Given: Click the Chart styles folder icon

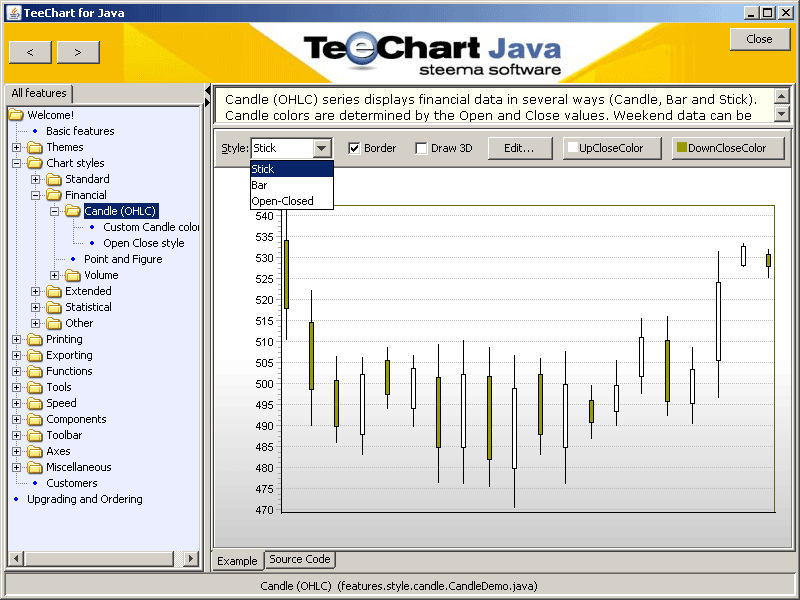Looking at the screenshot, I should 35,163.
